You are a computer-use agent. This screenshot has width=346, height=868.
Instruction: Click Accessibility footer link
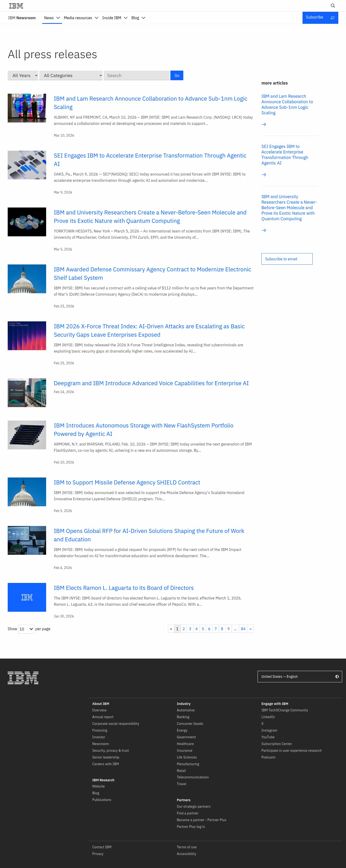(x=186, y=854)
